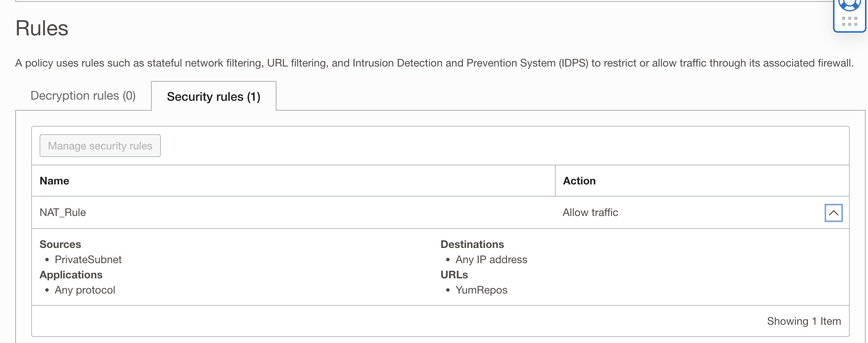The height and width of the screenshot is (343, 868).
Task: Click the Action column header
Action: [579, 181]
